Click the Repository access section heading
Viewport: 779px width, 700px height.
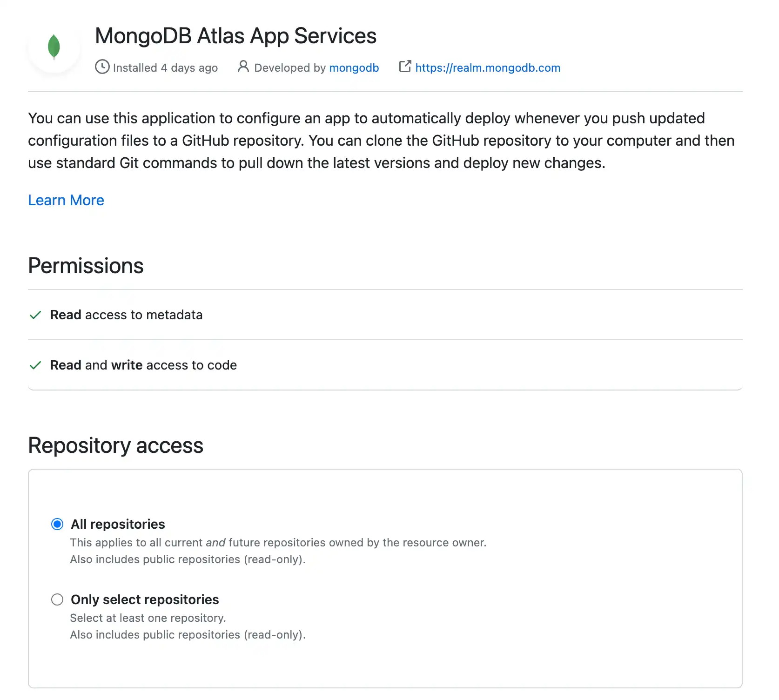click(x=115, y=445)
